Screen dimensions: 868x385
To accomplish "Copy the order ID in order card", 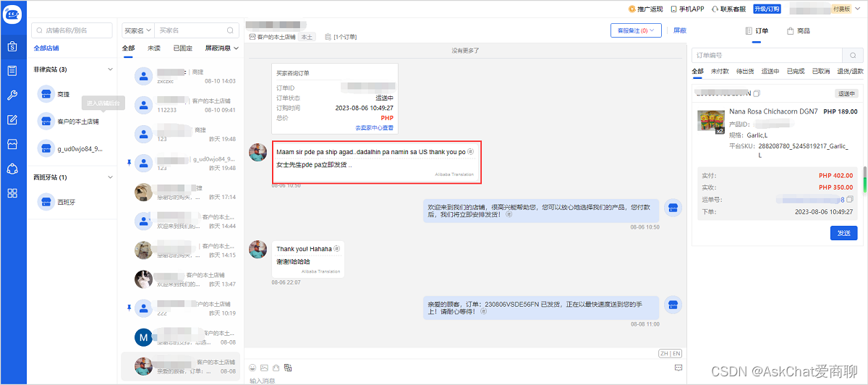I will (757, 93).
